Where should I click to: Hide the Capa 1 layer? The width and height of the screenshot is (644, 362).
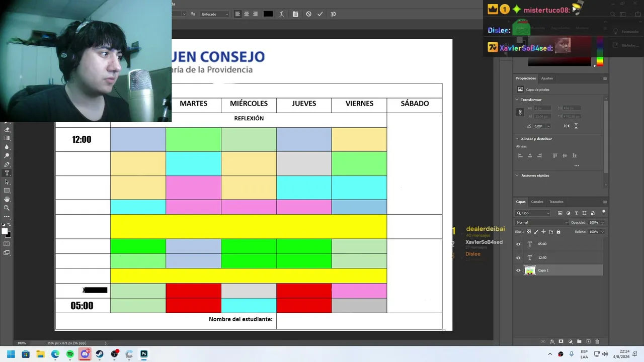click(x=518, y=270)
